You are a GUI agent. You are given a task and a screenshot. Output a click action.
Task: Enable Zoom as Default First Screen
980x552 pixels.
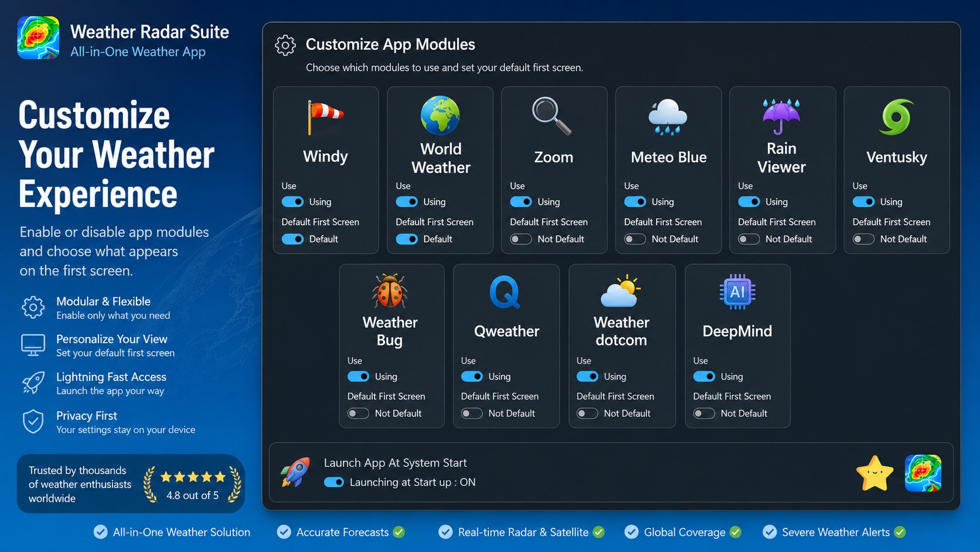coord(521,239)
